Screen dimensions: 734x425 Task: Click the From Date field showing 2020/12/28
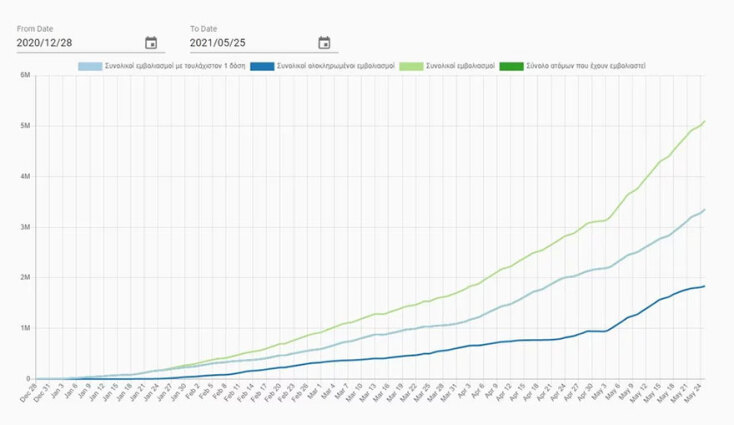pos(75,43)
